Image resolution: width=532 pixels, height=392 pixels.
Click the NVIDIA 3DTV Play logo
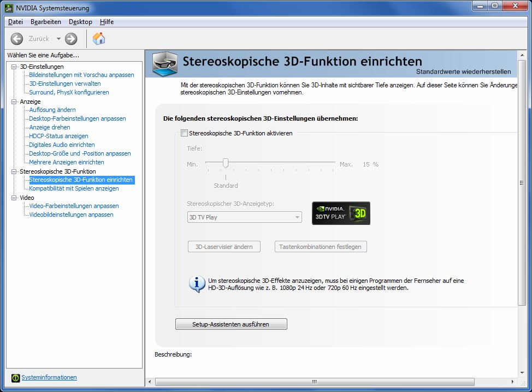point(341,213)
